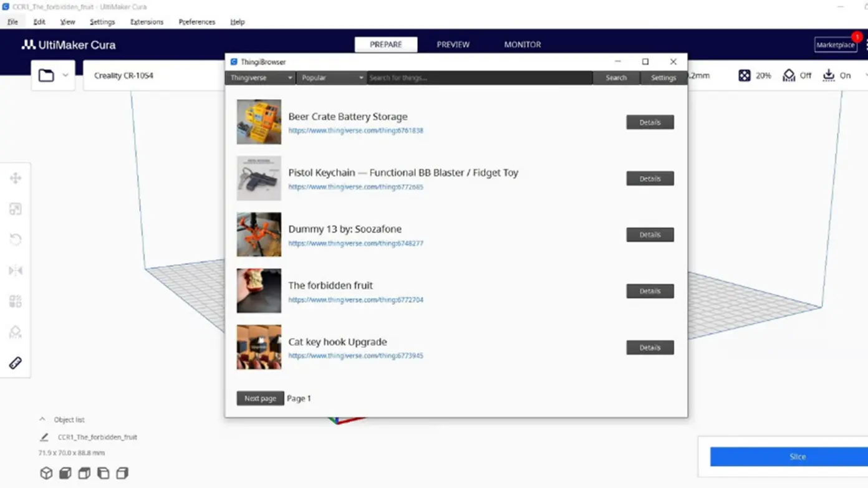The height and width of the screenshot is (488, 868).
Task: Open Cat key hook Upgrade Thingiverse link
Action: tap(355, 356)
